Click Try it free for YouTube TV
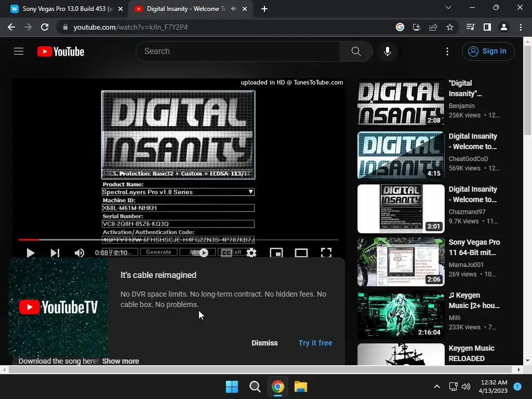 pos(315,343)
